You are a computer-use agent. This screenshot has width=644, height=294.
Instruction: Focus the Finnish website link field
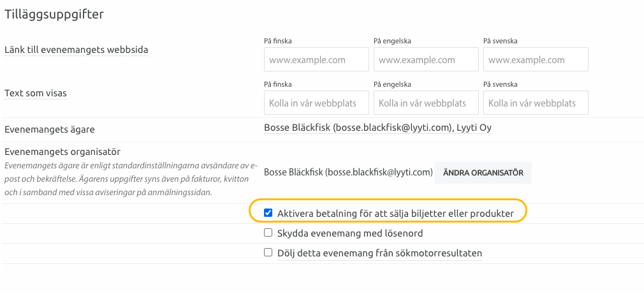click(316, 59)
